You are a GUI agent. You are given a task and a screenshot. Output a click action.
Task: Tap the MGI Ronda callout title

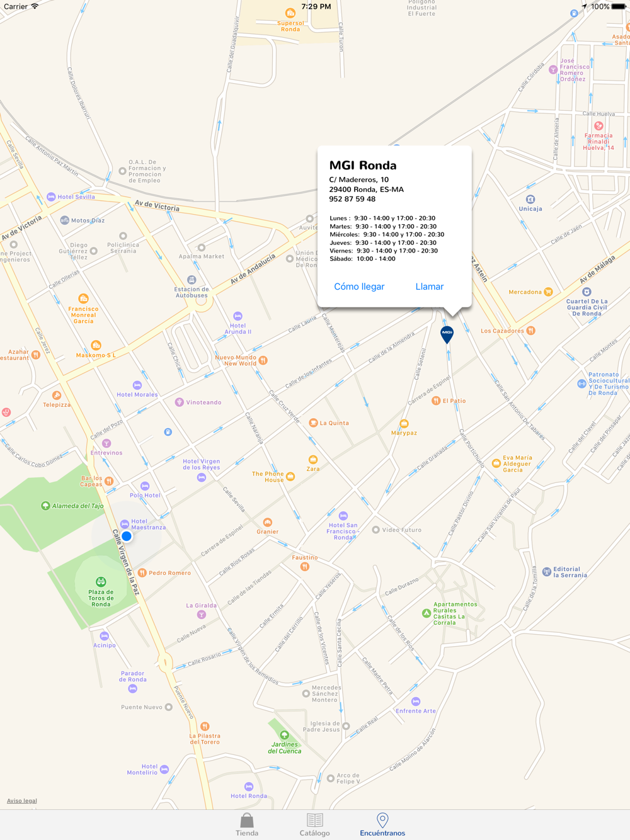tap(363, 166)
